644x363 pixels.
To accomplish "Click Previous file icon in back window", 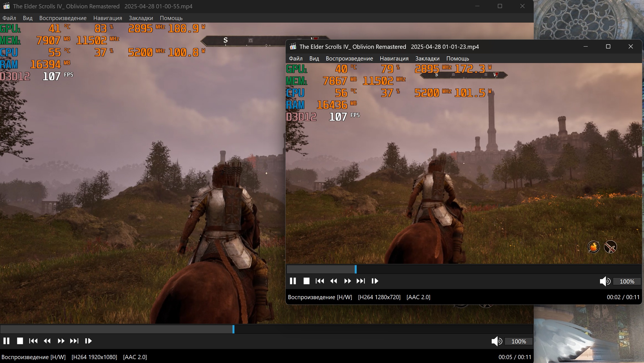I will coord(33,341).
